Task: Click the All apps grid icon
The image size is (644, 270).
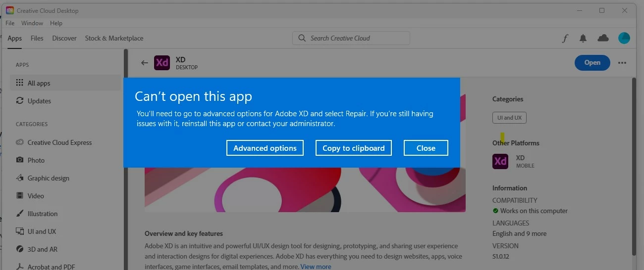Action: click(20, 83)
